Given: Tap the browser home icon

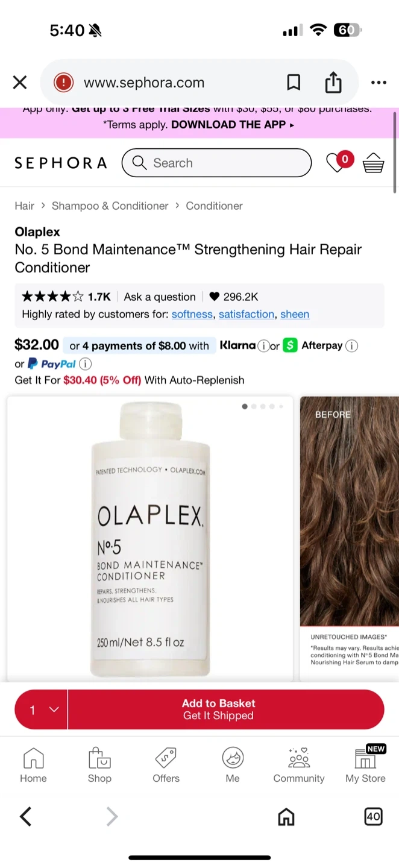Looking at the screenshot, I should [286, 817].
